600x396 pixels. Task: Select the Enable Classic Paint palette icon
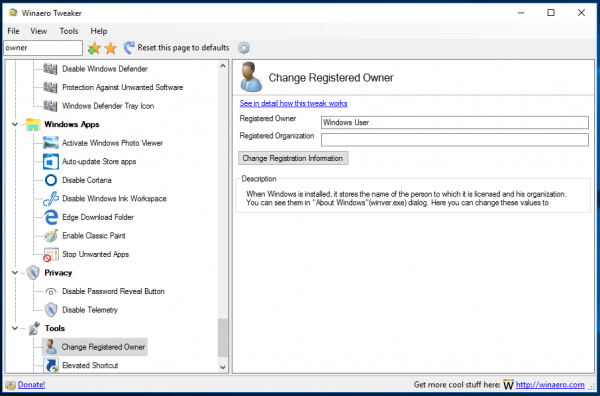tap(51, 236)
